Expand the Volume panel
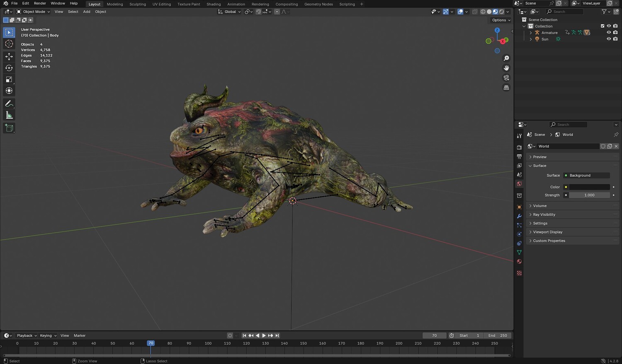622x364 pixels. pos(539,206)
